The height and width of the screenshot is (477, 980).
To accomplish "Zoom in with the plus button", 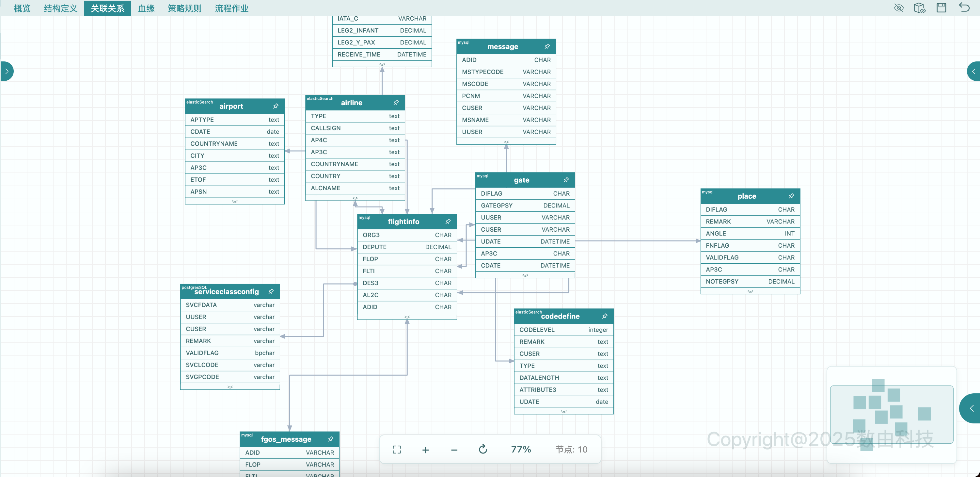I will tap(425, 450).
